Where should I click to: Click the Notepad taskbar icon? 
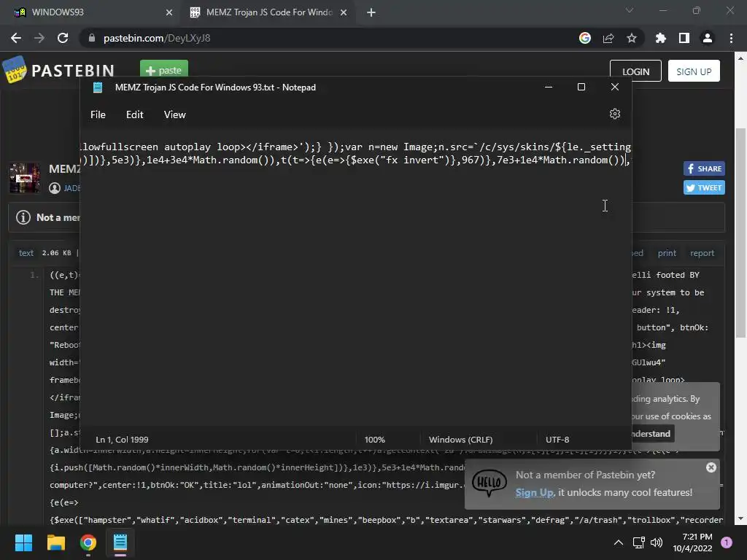(120, 542)
